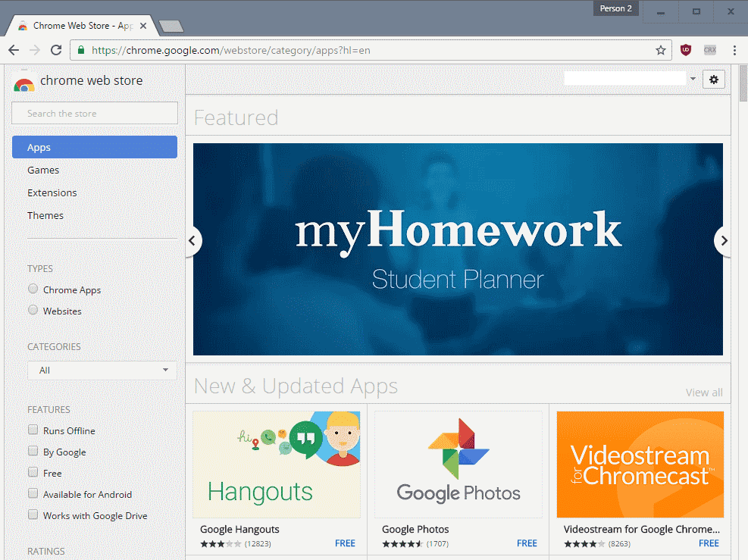Click the View all link
748x560 pixels.
point(704,393)
